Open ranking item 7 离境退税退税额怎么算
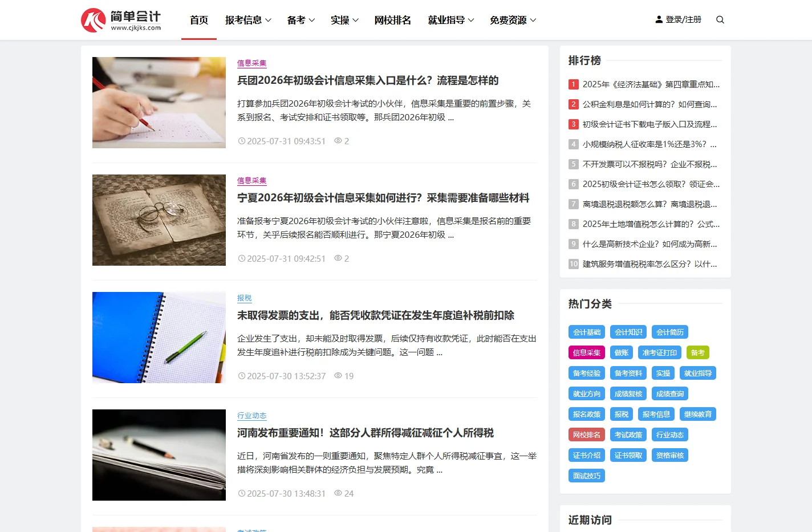812x532 pixels. coord(650,204)
